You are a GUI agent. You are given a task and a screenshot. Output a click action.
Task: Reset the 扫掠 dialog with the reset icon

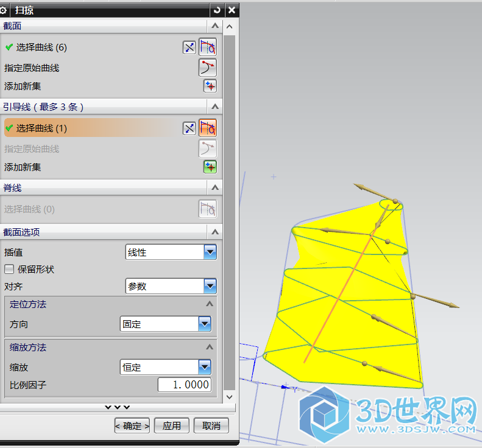click(x=217, y=10)
